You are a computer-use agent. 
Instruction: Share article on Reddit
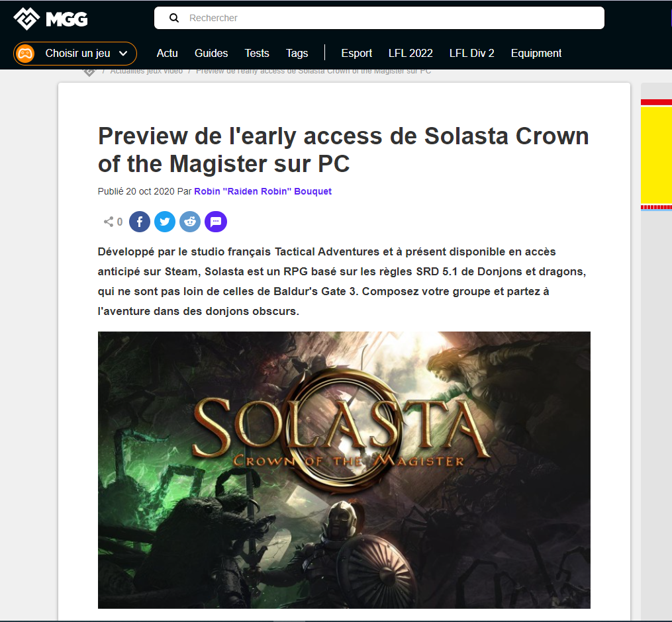tap(190, 222)
